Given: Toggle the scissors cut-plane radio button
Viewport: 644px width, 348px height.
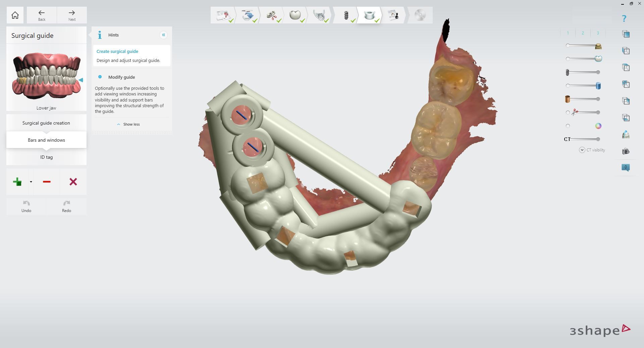Looking at the screenshot, I should coord(568,113).
